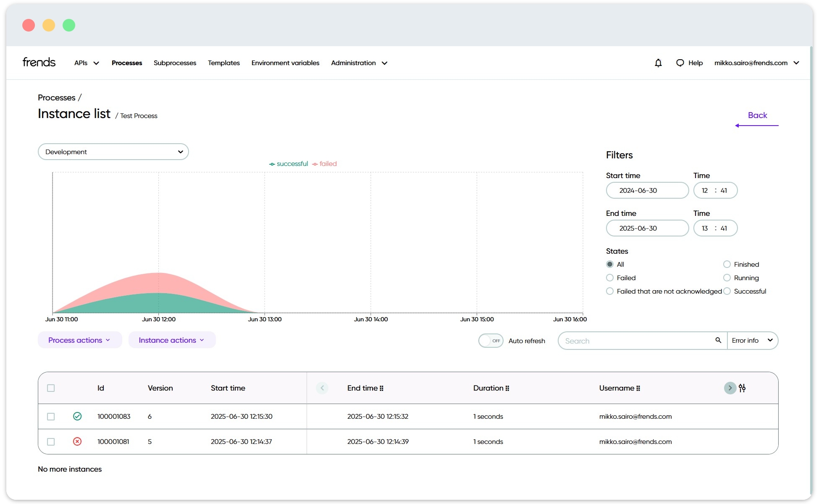Click the successful status icon of instance 100001083

77,416
